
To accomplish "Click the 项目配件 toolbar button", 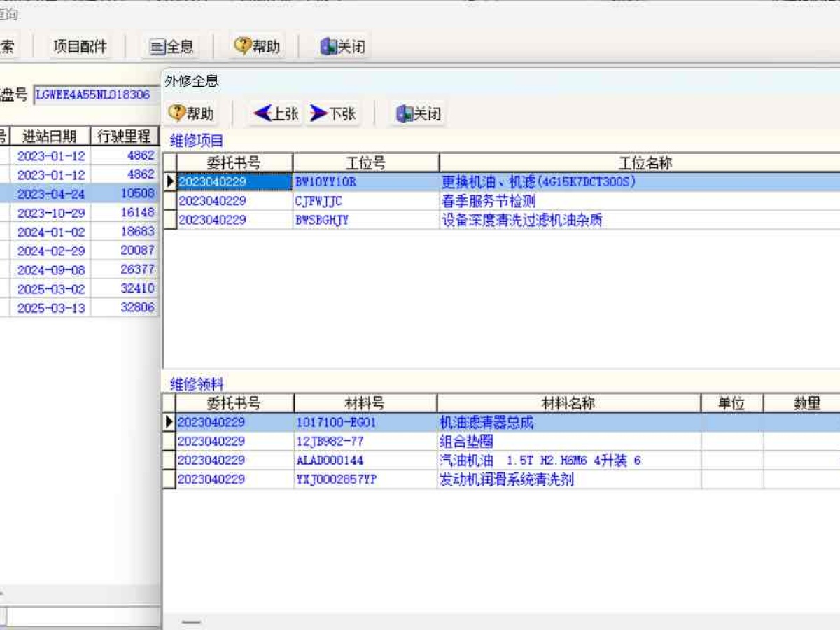I will click(80, 47).
